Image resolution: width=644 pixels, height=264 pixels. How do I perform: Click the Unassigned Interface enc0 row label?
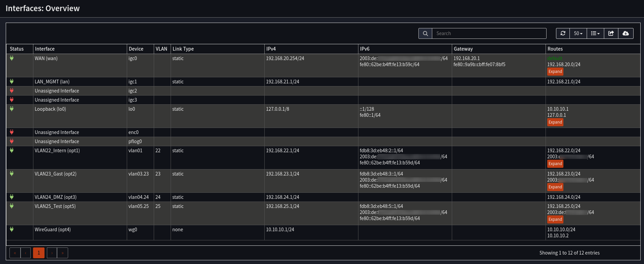57,132
